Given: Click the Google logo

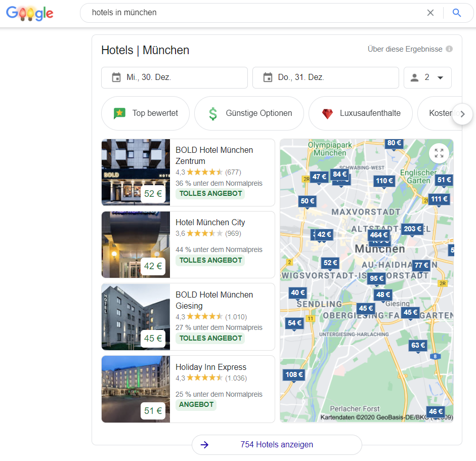Looking at the screenshot, I should (30, 13).
